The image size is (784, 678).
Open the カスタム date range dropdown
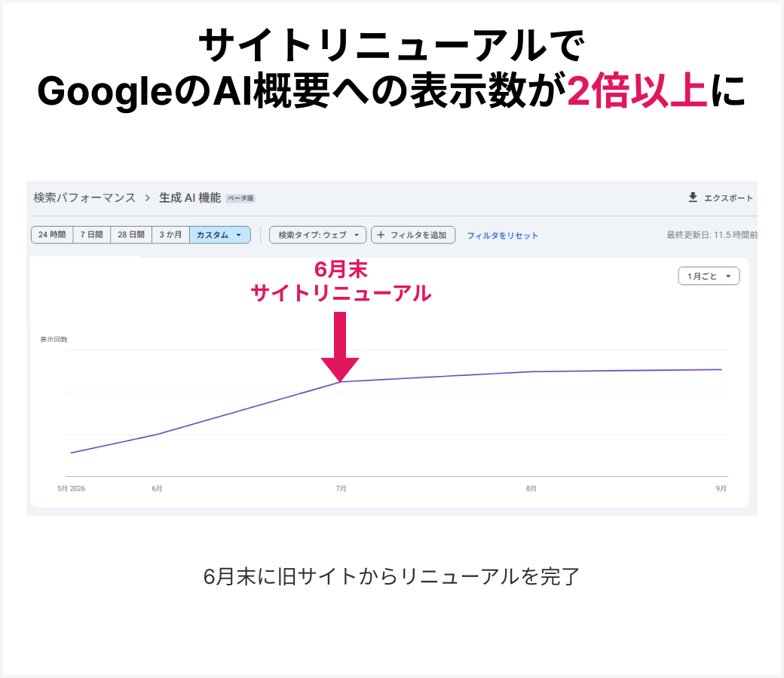[x=219, y=235]
